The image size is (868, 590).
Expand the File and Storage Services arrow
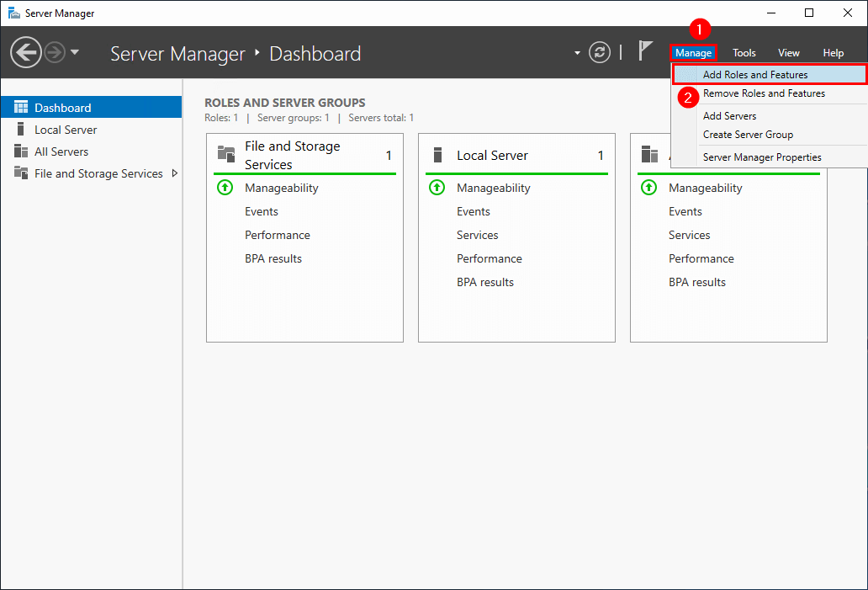tap(175, 173)
